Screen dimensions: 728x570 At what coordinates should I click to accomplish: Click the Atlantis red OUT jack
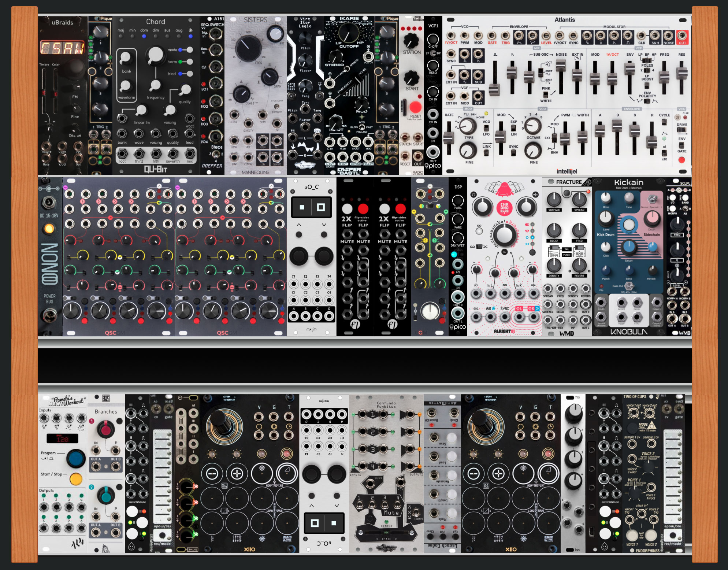(x=682, y=36)
